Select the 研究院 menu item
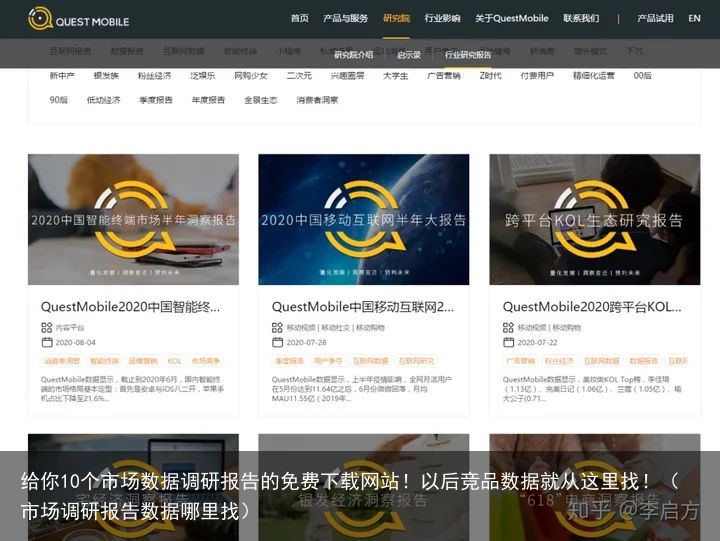 click(396, 18)
